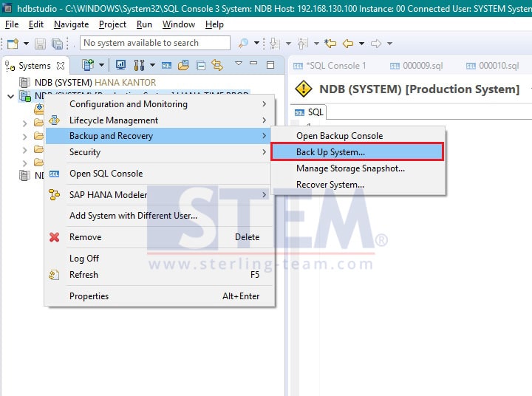This screenshot has width=532, height=396.
Task: Open the Run menu
Action: point(144,24)
